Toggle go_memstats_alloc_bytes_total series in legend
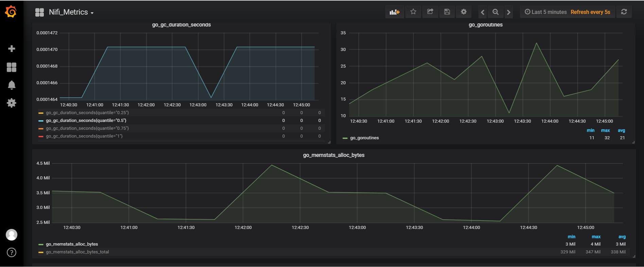This screenshot has height=267, width=644. [x=77, y=252]
